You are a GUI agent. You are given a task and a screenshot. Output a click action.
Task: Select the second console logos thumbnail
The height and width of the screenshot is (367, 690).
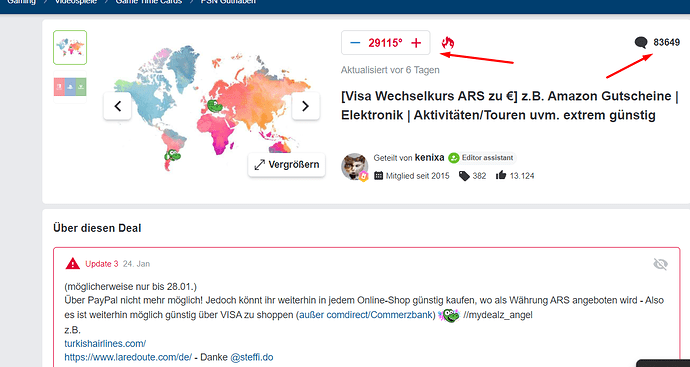pos(70,87)
